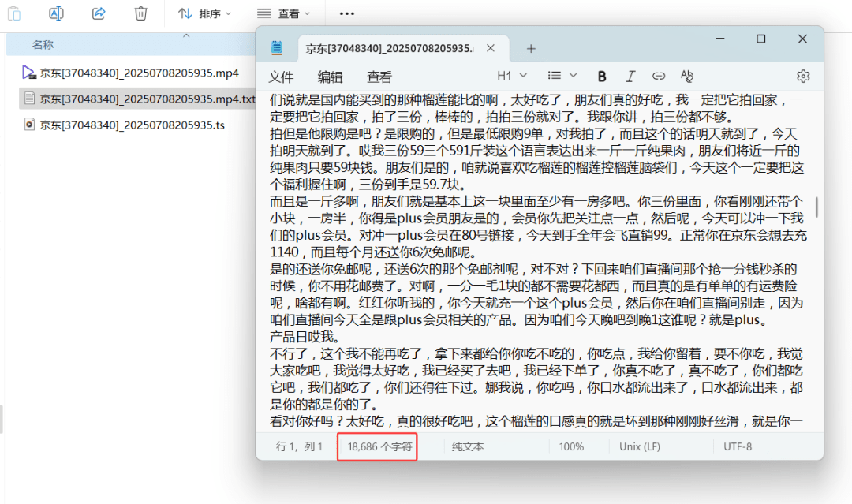Toggle bold formatting in Notepad
852x504 pixels.
click(x=602, y=77)
